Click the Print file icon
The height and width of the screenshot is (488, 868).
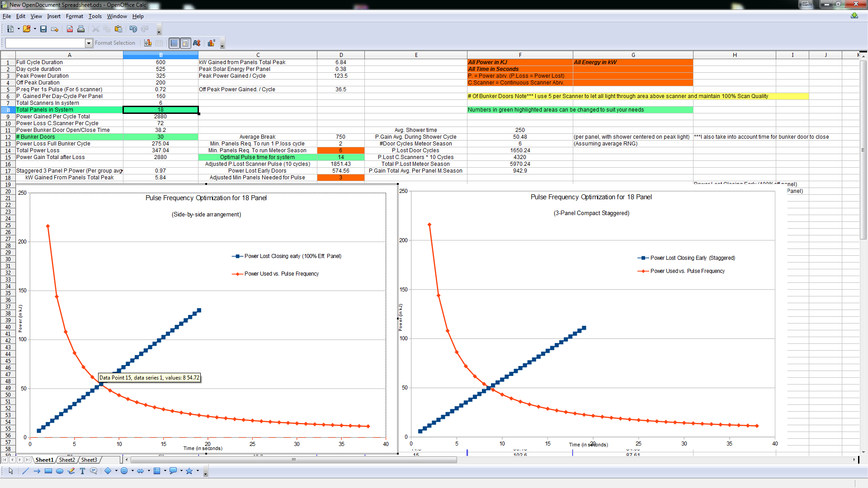click(x=81, y=29)
